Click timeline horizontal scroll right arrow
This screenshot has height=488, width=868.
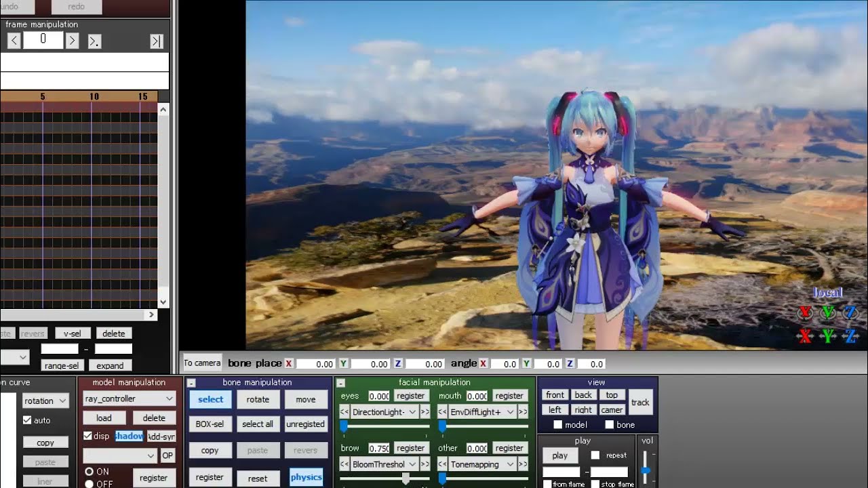tap(151, 314)
